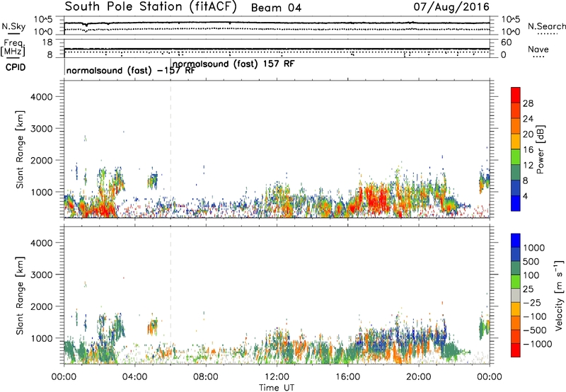Click the 'Velocity [m s-1]' color bar label
The image size is (566, 392).
[559, 295]
